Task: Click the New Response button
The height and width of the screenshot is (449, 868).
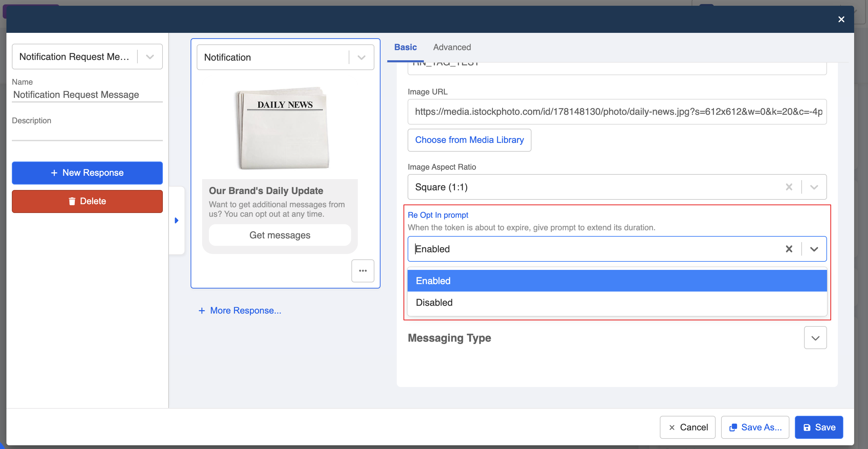Action: (x=87, y=173)
